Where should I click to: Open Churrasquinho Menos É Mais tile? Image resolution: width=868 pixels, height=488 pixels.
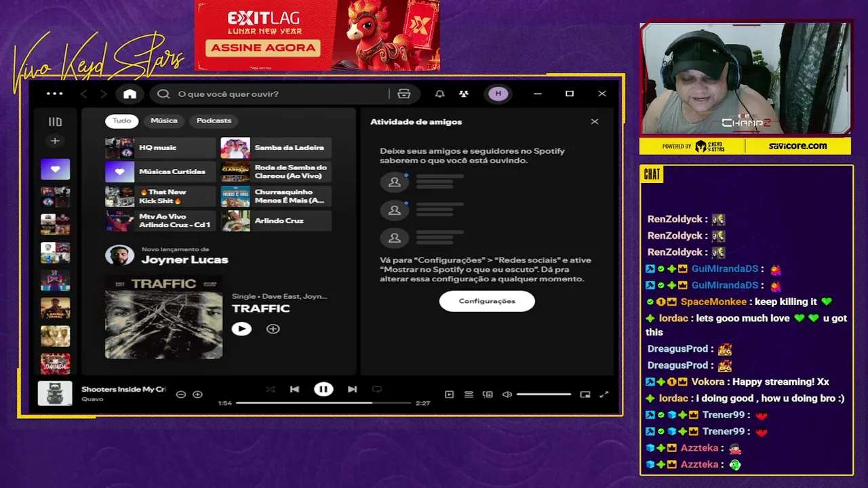pyautogui.click(x=276, y=197)
